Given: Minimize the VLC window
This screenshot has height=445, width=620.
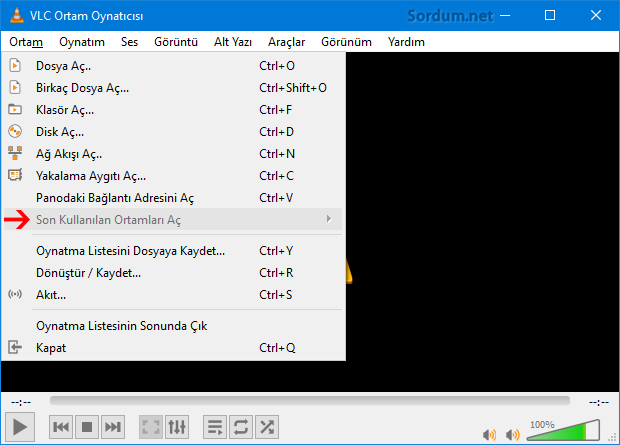Looking at the screenshot, I should 505,15.
